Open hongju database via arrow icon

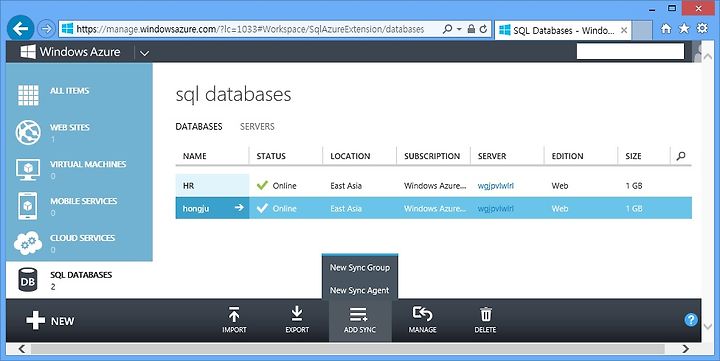pos(239,208)
